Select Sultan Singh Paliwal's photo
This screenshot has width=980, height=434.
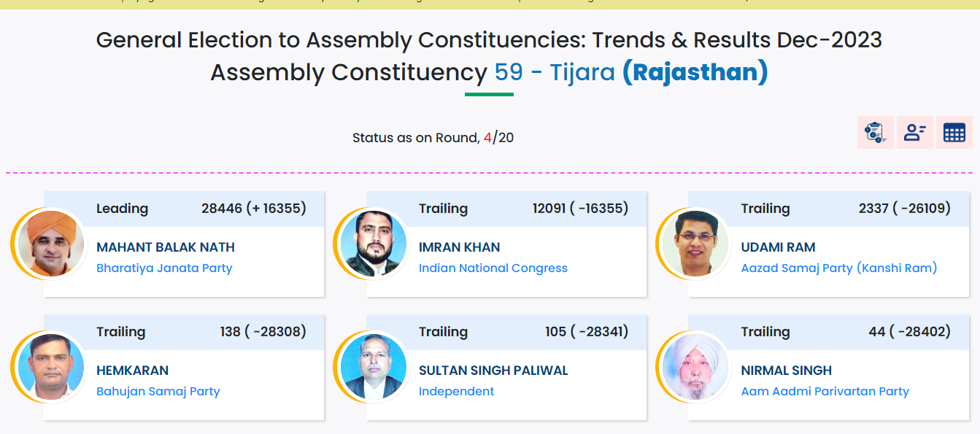[x=369, y=366]
